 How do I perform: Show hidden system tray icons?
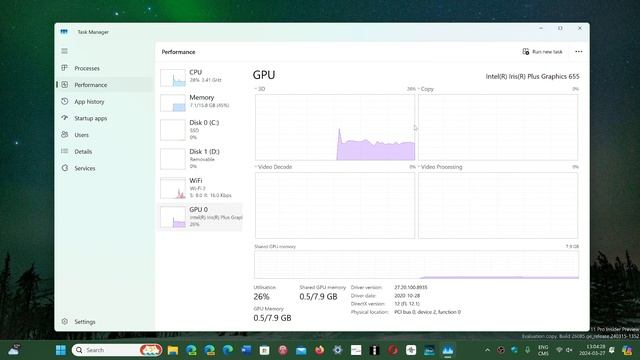[x=487, y=350]
